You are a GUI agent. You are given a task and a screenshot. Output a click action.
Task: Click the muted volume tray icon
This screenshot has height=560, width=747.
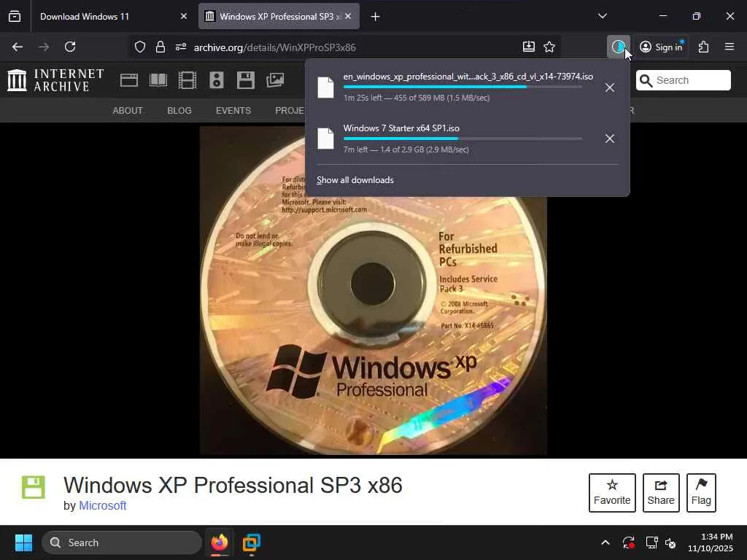pyautogui.click(x=671, y=542)
